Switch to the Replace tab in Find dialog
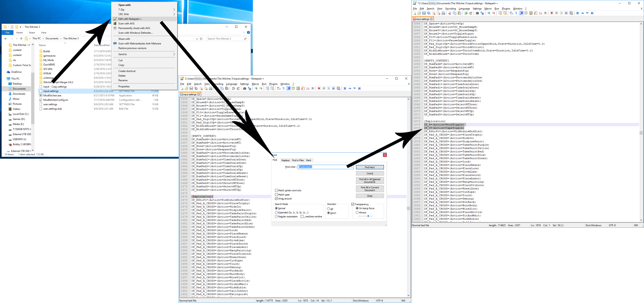This screenshot has width=644, height=303. click(285, 161)
